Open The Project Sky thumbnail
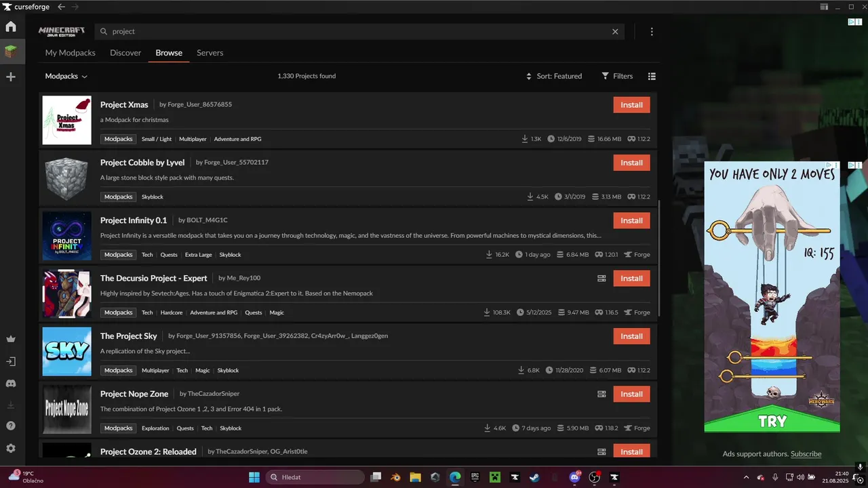868x488 pixels. click(x=66, y=351)
